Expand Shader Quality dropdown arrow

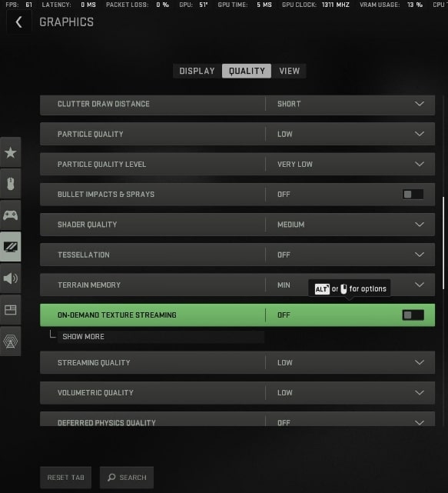coord(420,225)
